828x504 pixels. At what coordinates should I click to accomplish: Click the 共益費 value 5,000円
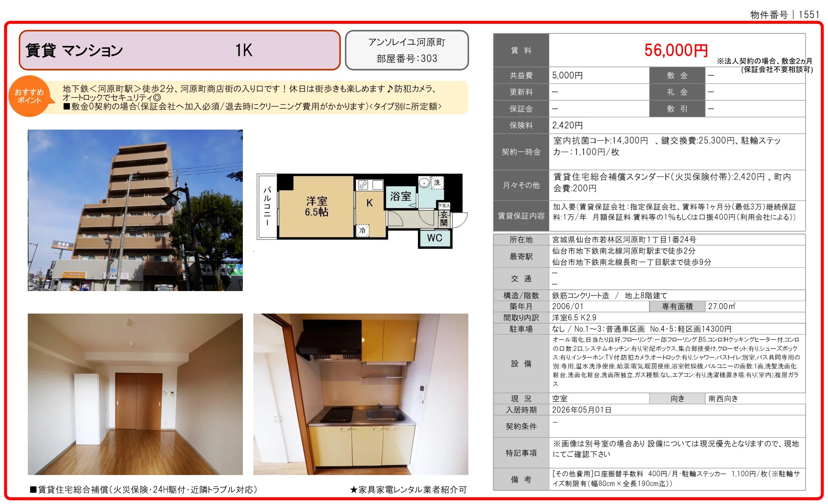pyautogui.click(x=567, y=75)
